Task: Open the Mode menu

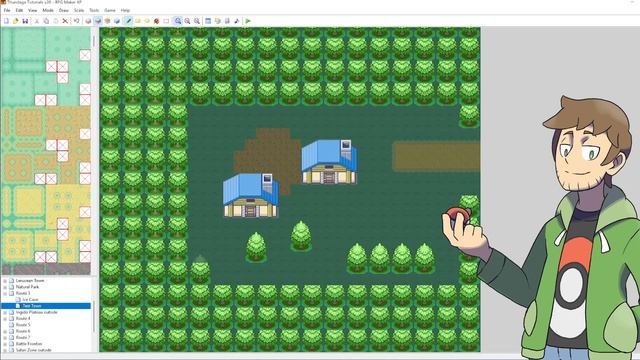Action: pos(48,10)
